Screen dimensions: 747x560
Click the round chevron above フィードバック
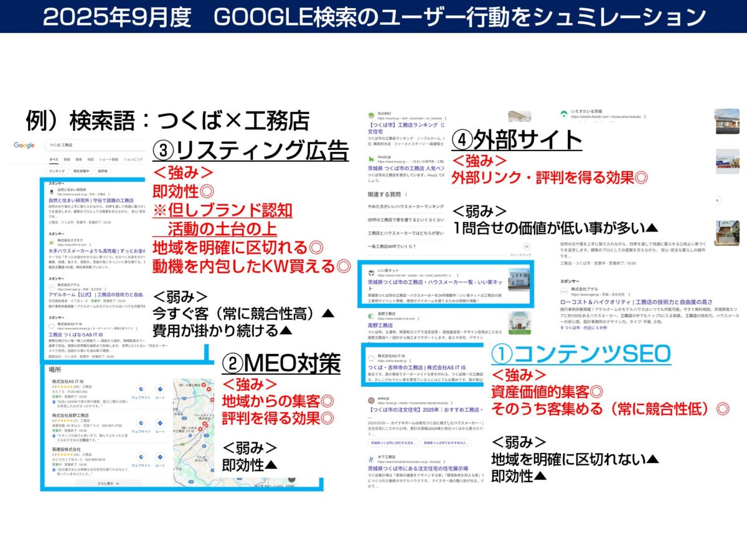click(527, 246)
